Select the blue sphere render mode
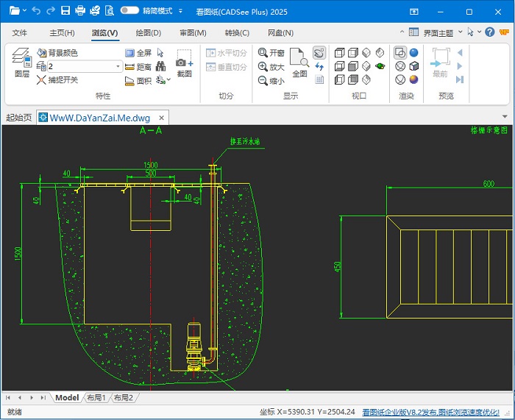This screenshot has height=420, width=515. 414,53
